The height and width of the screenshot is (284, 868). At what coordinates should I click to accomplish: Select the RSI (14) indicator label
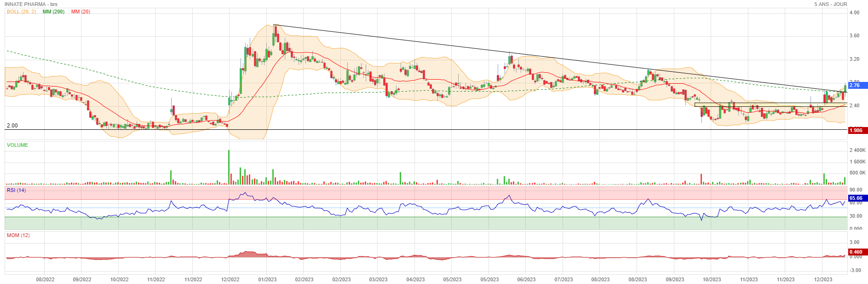tap(16, 190)
